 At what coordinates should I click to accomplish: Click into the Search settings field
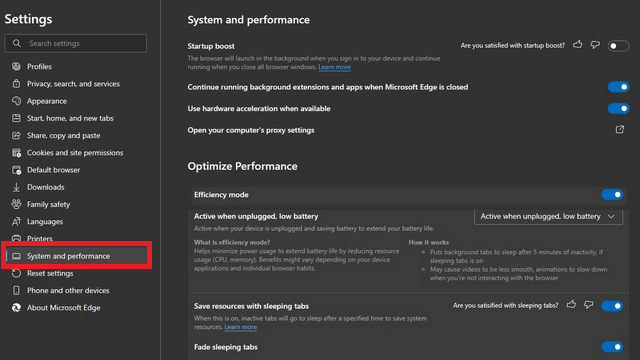(76, 43)
